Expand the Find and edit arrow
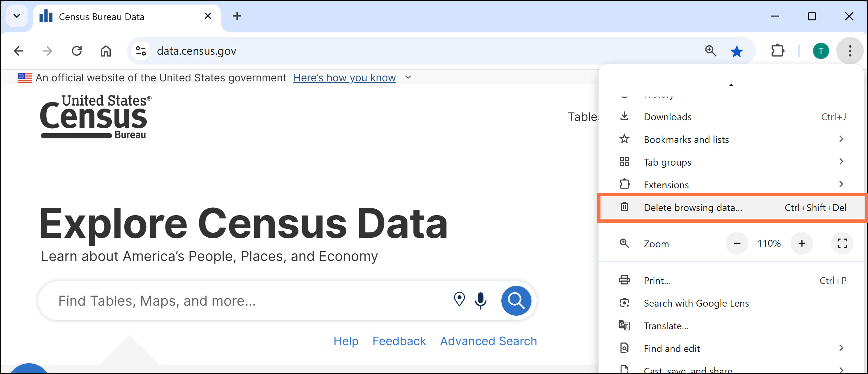Viewport: 868px width, 374px height. tap(841, 348)
